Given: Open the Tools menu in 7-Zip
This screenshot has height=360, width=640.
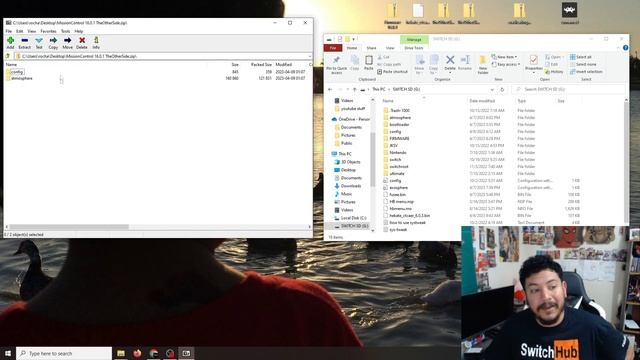Looking at the screenshot, I should (x=65, y=31).
